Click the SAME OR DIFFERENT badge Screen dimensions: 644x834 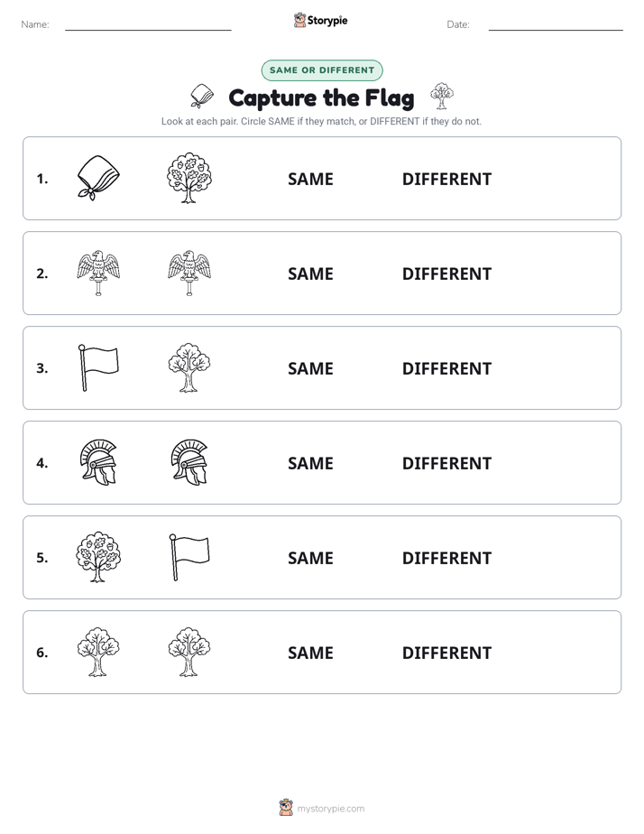click(x=322, y=70)
